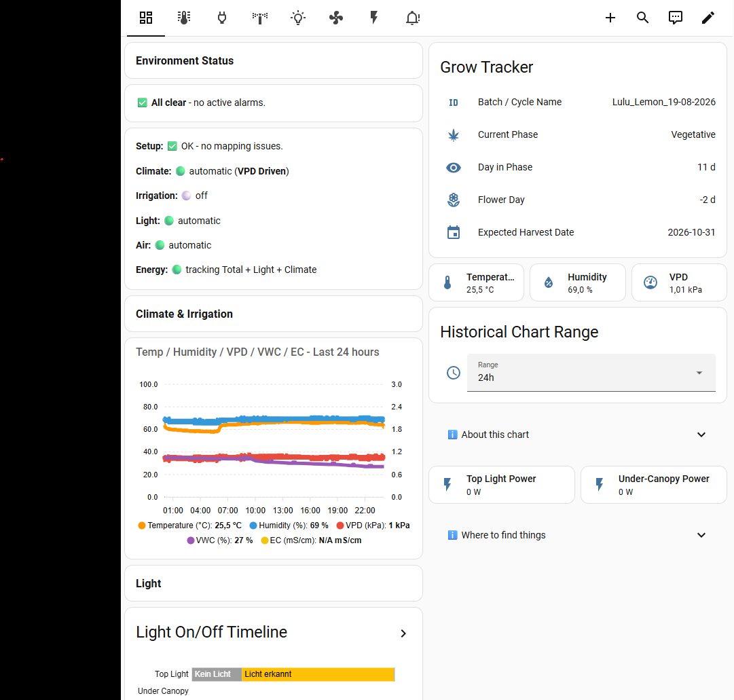The height and width of the screenshot is (700, 734).
Task: Toggle EC series in chart legend
Action: [311, 540]
